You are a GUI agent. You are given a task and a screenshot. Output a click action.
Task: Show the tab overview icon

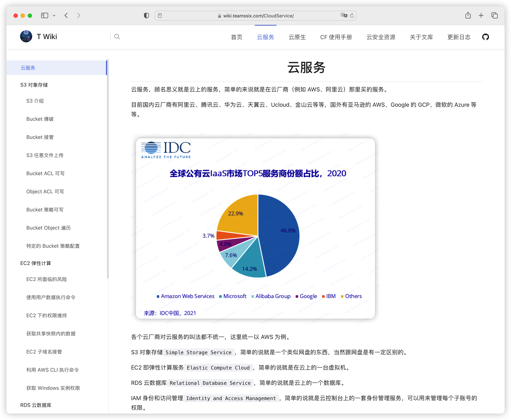point(494,16)
